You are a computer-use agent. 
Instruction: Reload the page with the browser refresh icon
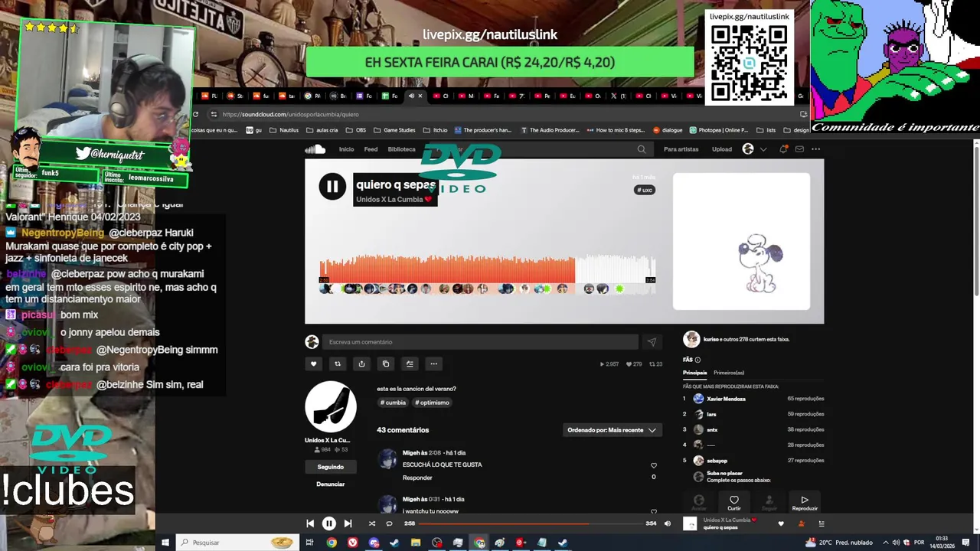[195, 114]
